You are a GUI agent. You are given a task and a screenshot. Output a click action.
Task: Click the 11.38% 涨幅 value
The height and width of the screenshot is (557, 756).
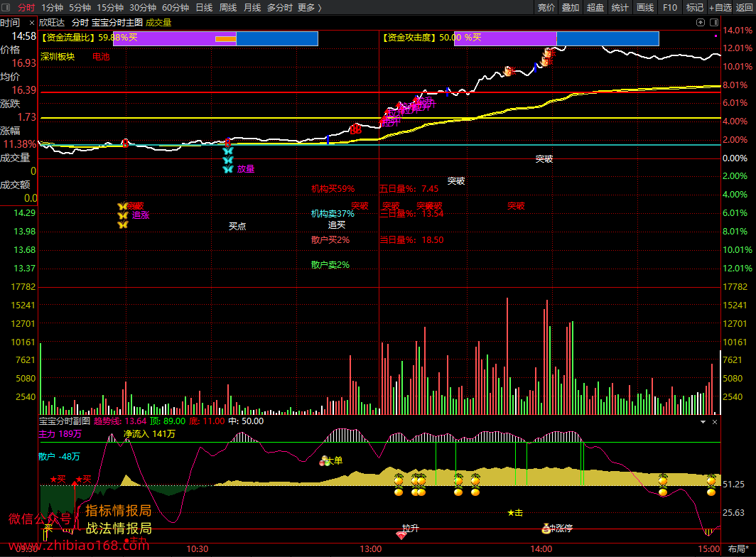[20, 144]
